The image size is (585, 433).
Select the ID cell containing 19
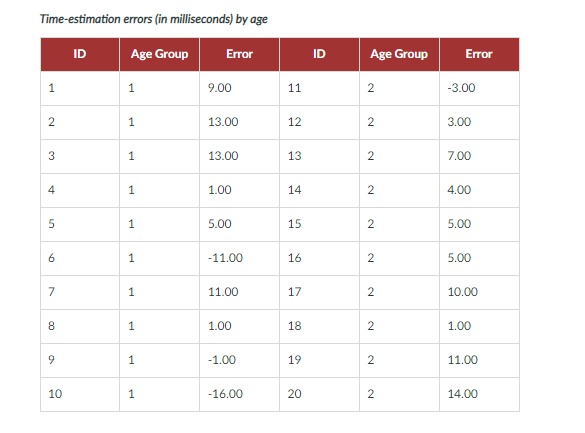click(319, 360)
